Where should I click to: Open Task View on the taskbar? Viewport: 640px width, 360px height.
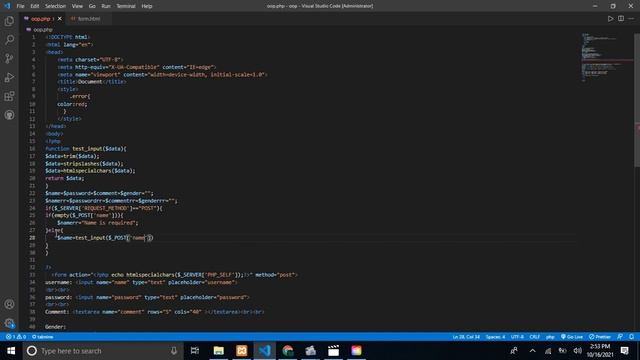(x=195, y=351)
